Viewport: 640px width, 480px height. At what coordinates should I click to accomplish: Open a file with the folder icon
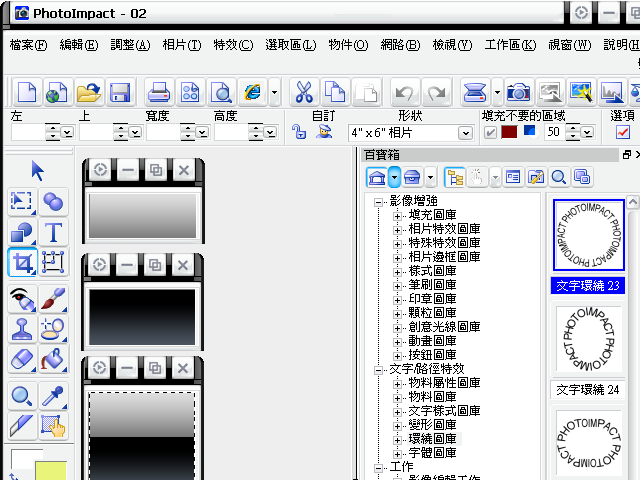tap(88, 92)
